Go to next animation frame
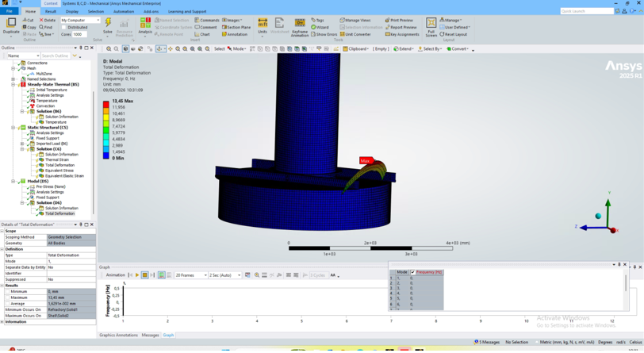The height and width of the screenshot is (353, 644). tap(152, 275)
